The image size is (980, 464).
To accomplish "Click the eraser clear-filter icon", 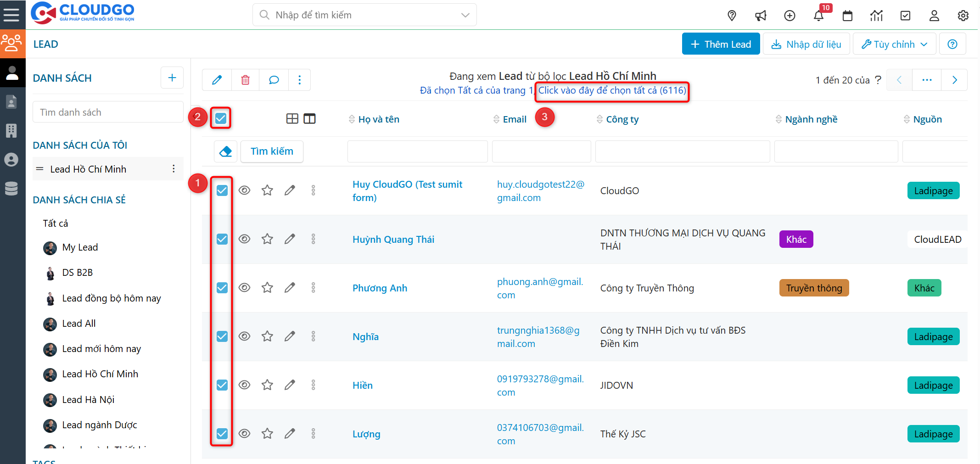I will point(225,151).
